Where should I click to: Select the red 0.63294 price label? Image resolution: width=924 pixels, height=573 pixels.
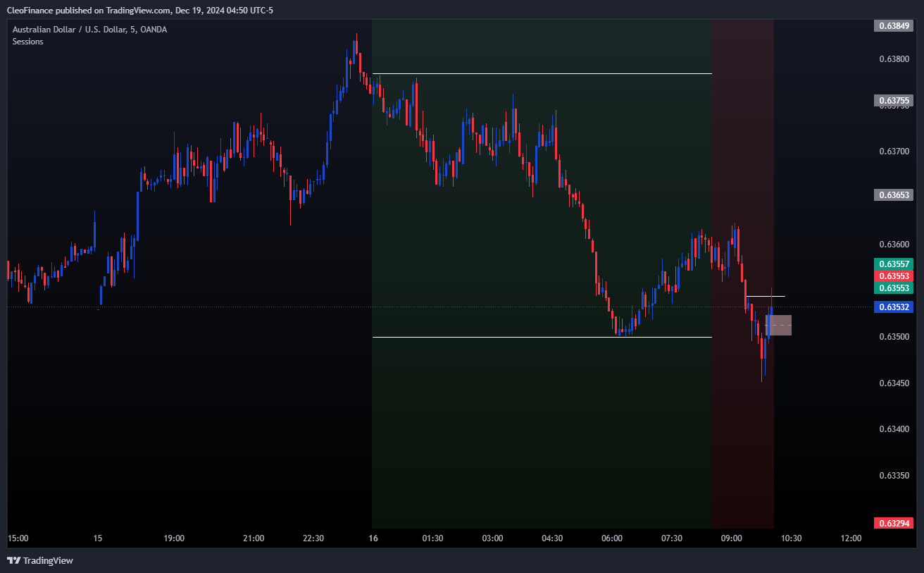point(894,523)
